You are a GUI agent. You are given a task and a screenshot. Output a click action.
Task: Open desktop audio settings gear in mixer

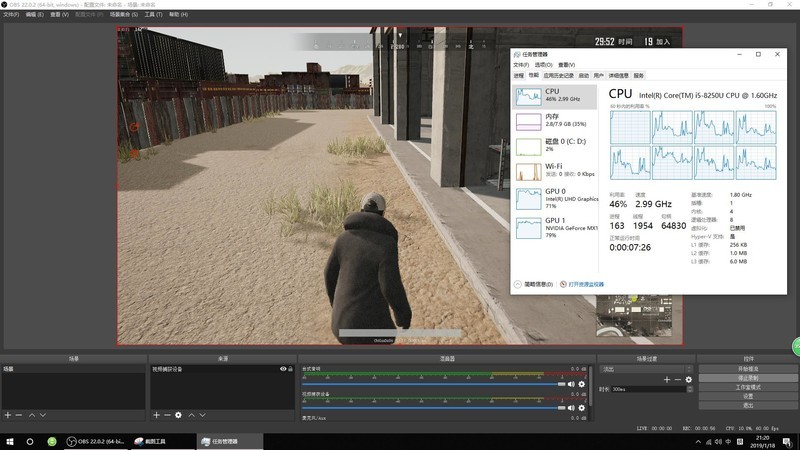[x=581, y=384]
